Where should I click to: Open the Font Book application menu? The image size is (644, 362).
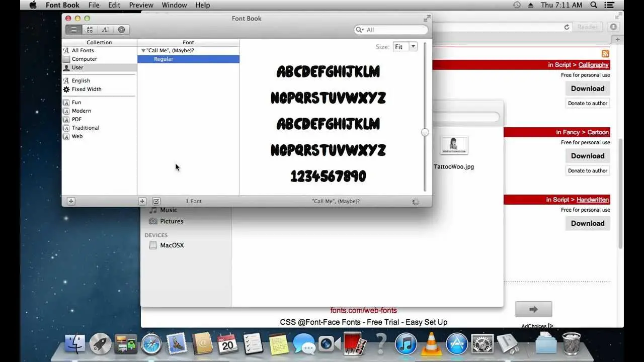point(62,5)
